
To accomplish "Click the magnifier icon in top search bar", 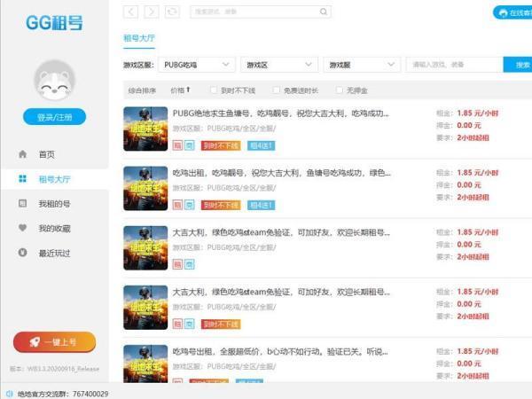I will (x=325, y=12).
